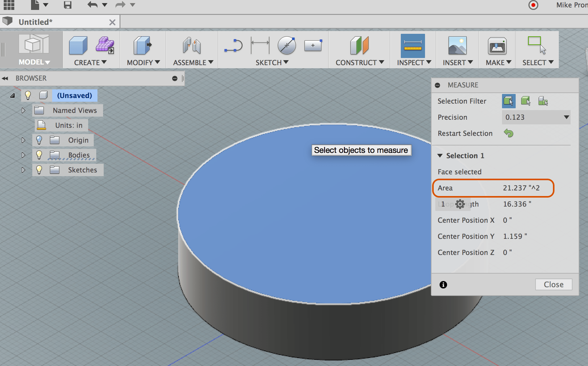Open the redo history dropdown arrow
The height and width of the screenshot is (366, 588).
pos(133,5)
